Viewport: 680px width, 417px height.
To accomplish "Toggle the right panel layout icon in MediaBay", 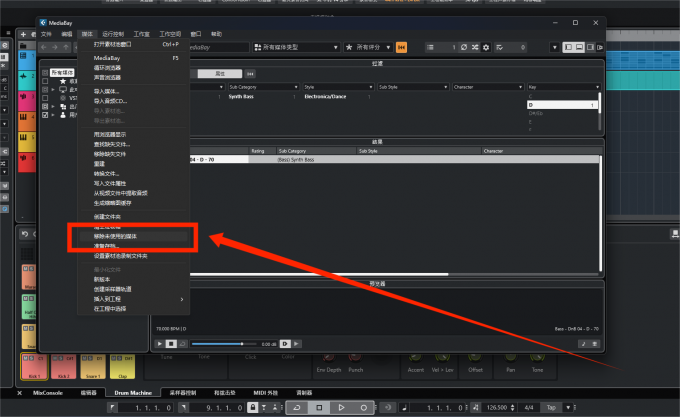I will tap(591, 47).
